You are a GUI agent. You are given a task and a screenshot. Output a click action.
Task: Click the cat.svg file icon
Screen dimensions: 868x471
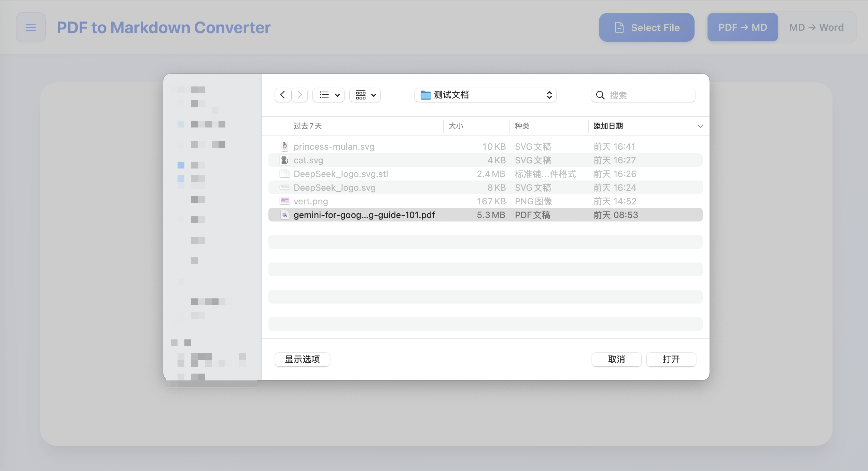pyautogui.click(x=284, y=160)
